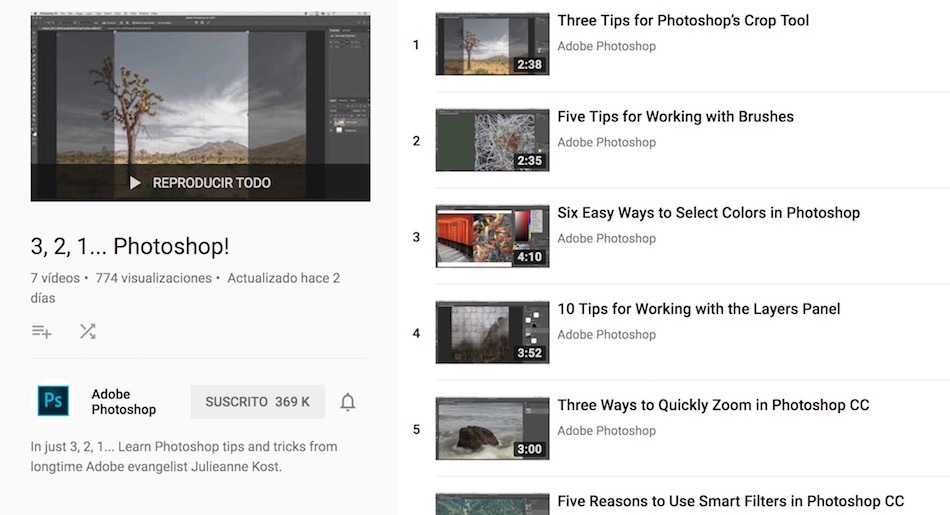
Task: Click Adobe Photoshop channel under Layers Panel video
Action: pos(606,334)
